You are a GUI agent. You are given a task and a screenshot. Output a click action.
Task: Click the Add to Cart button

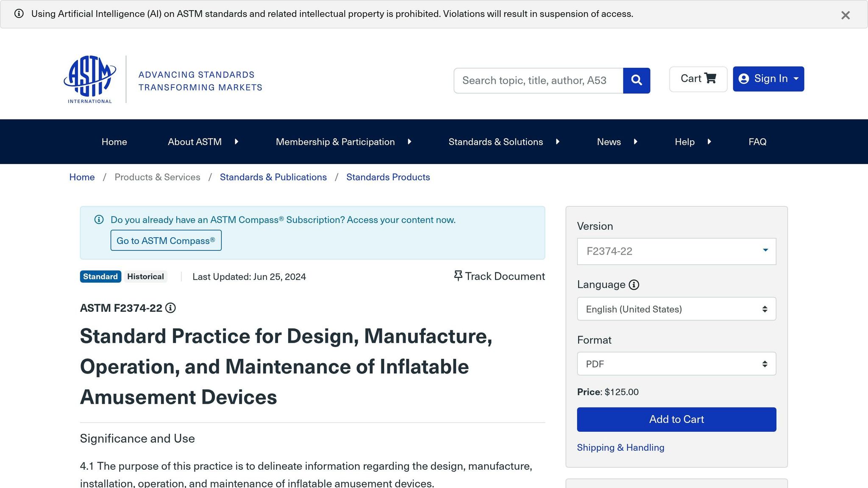click(x=676, y=419)
